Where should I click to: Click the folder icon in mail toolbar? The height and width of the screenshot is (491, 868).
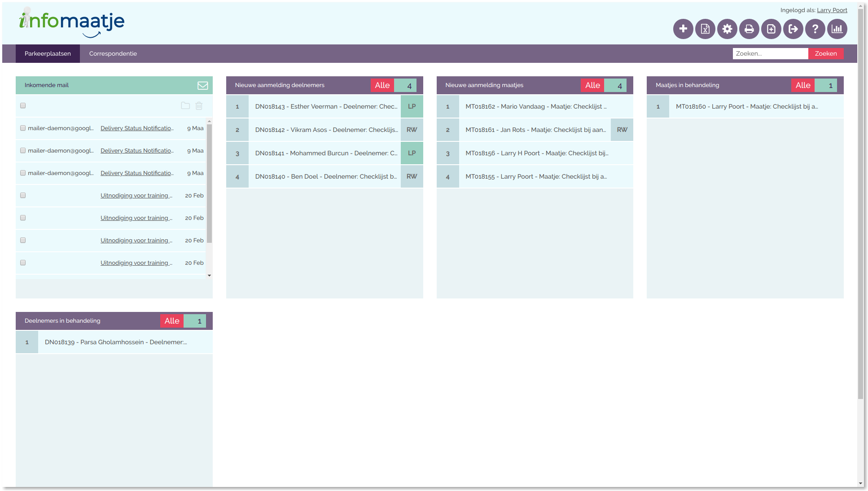click(185, 106)
